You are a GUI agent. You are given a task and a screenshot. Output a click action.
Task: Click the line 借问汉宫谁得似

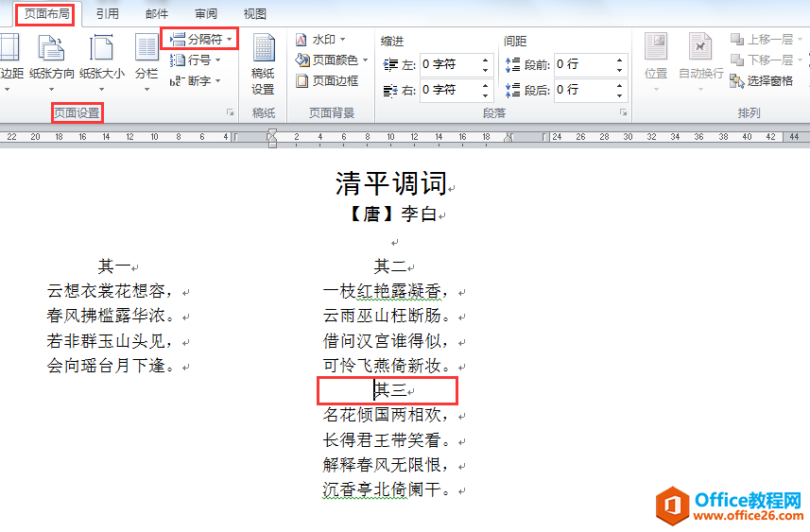pyautogui.click(x=386, y=341)
